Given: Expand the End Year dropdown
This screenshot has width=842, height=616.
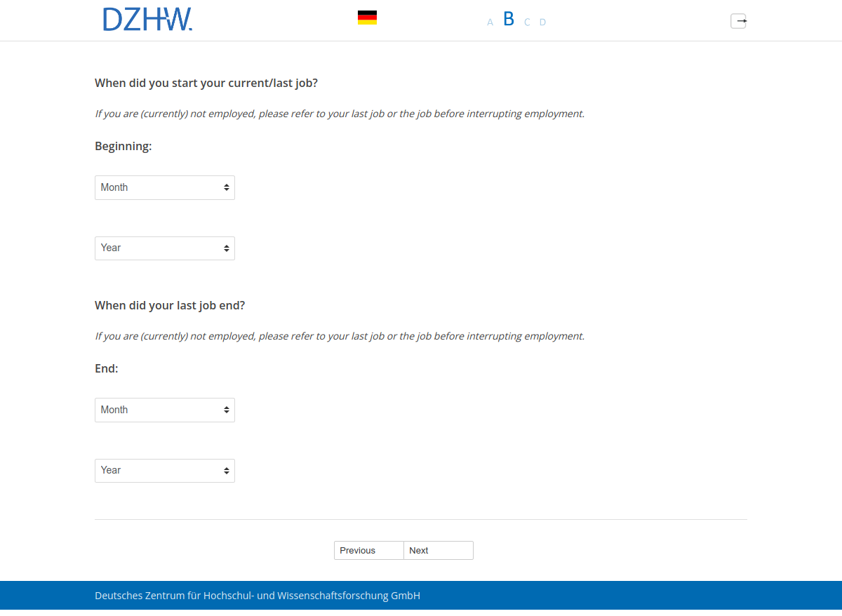Looking at the screenshot, I should pos(165,471).
